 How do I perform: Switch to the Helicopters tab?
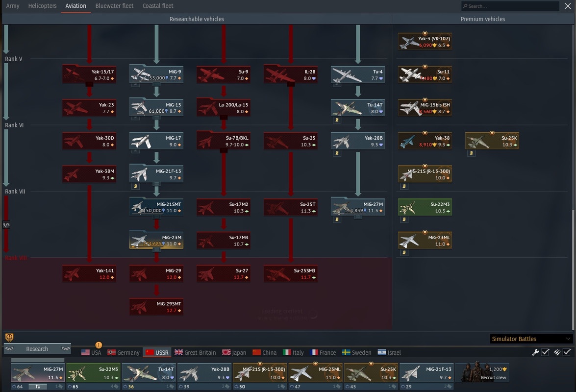coord(42,6)
